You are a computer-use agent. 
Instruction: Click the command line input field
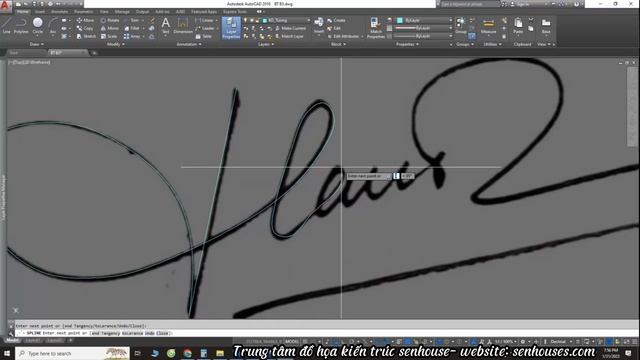327,333
